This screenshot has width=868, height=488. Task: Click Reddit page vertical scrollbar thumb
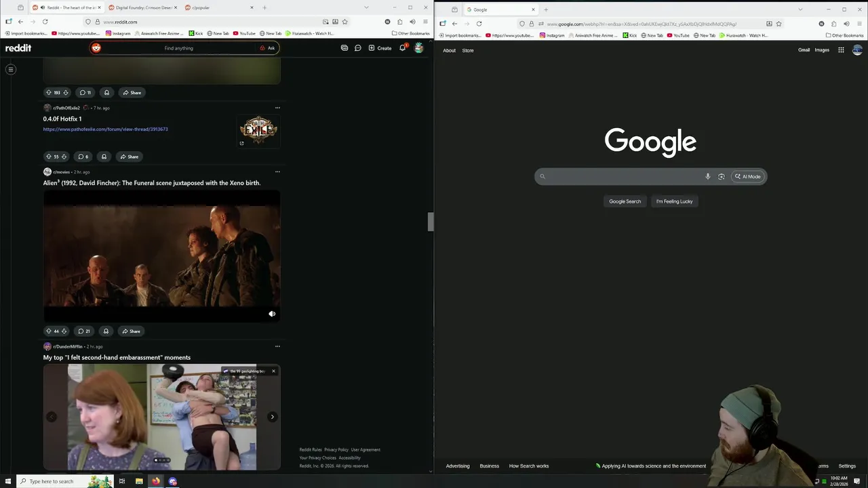point(430,222)
